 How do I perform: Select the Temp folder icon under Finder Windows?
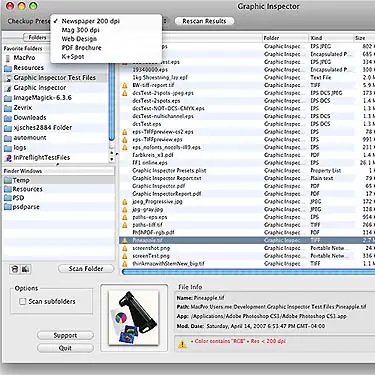coord(8,180)
